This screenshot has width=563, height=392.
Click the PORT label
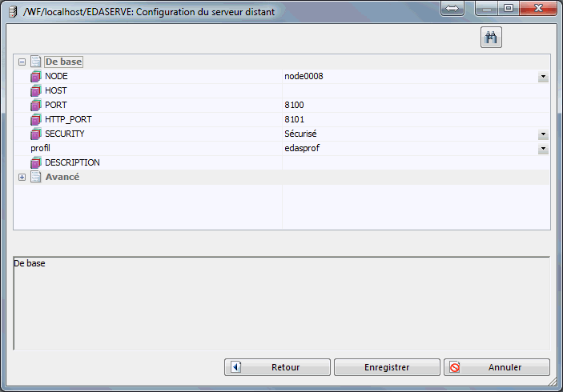click(x=55, y=105)
